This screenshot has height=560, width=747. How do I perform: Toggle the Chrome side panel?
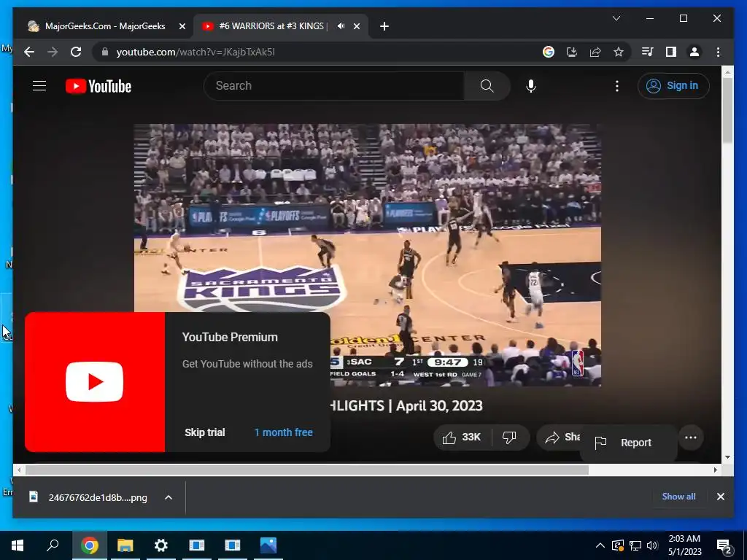[x=671, y=52]
